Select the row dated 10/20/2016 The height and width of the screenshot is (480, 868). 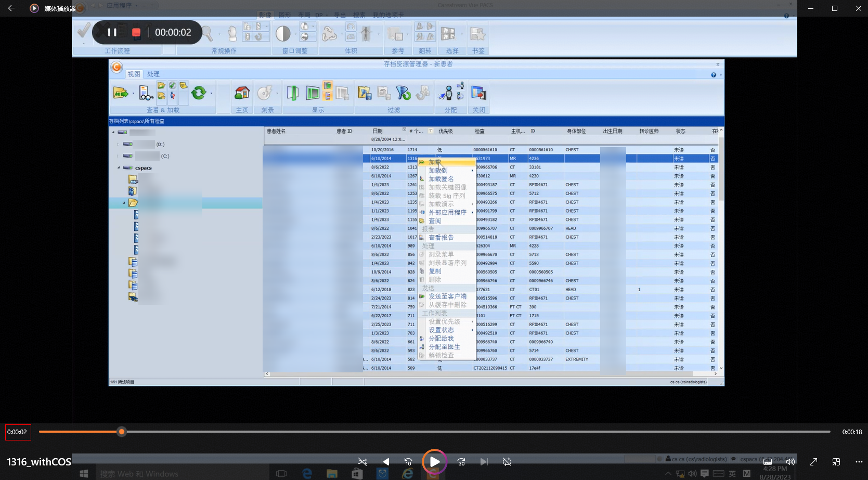(491, 150)
